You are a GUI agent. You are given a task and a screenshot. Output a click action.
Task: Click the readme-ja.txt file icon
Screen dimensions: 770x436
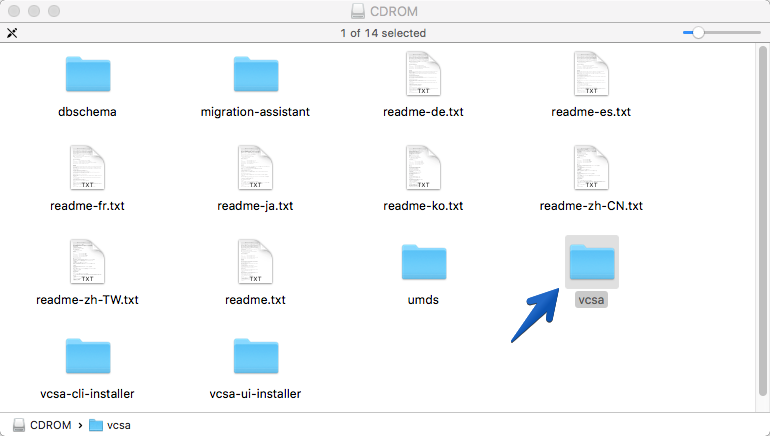(255, 167)
